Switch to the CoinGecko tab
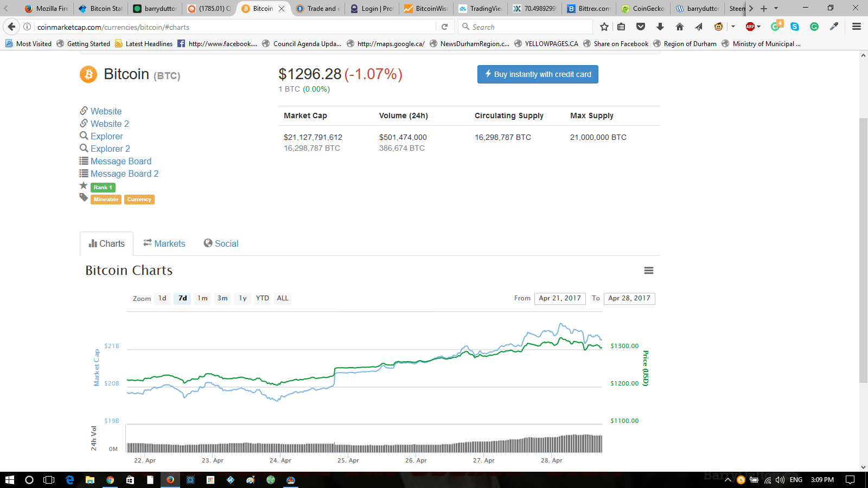 643,8
